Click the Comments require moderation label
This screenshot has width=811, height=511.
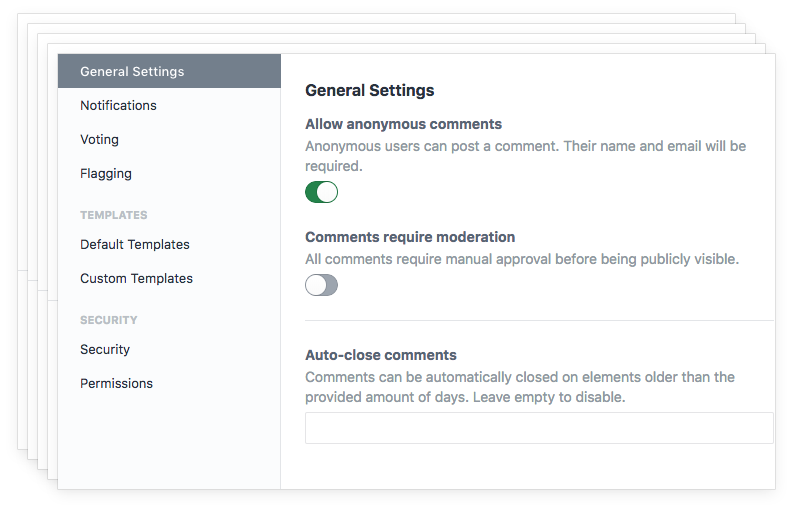(x=410, y=237)
